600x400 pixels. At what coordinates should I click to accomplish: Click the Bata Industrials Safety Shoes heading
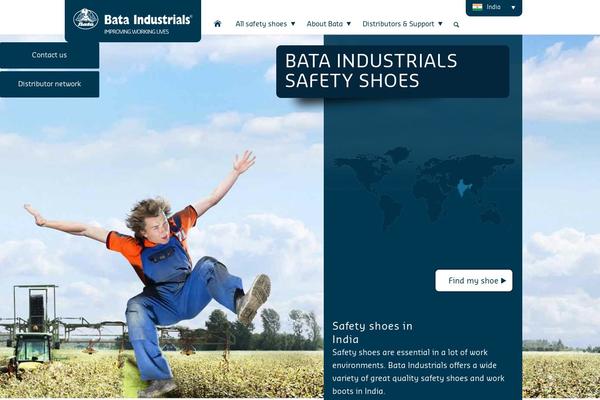point(371,71)
